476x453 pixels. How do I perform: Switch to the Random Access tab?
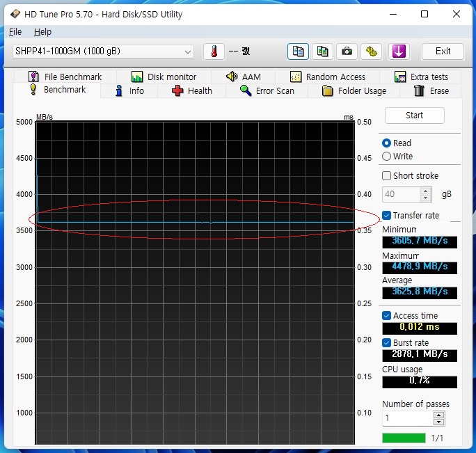pos(328,77)
